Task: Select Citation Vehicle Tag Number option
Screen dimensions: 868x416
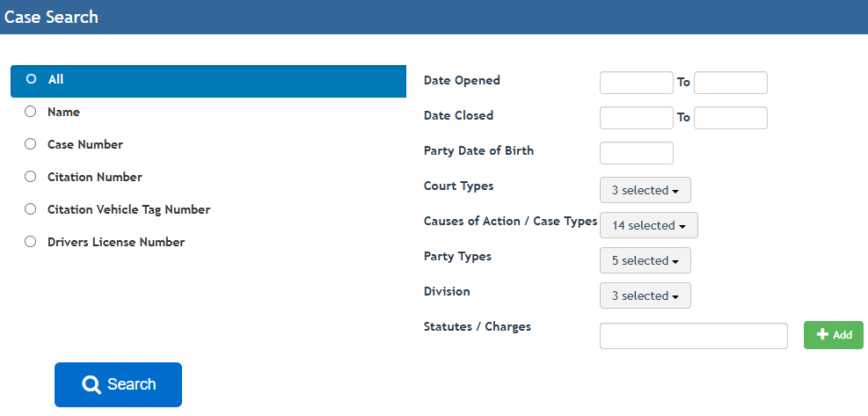Action: point(31,210)
